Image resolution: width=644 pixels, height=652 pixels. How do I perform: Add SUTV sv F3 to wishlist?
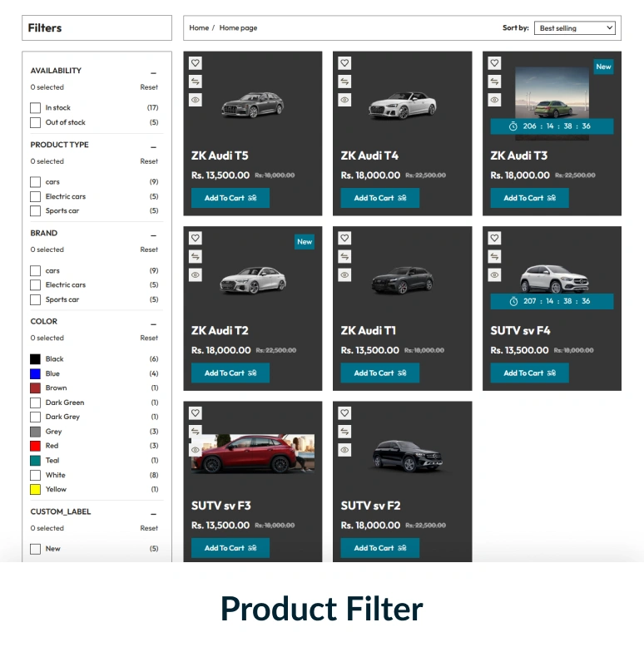coord(195,413)
